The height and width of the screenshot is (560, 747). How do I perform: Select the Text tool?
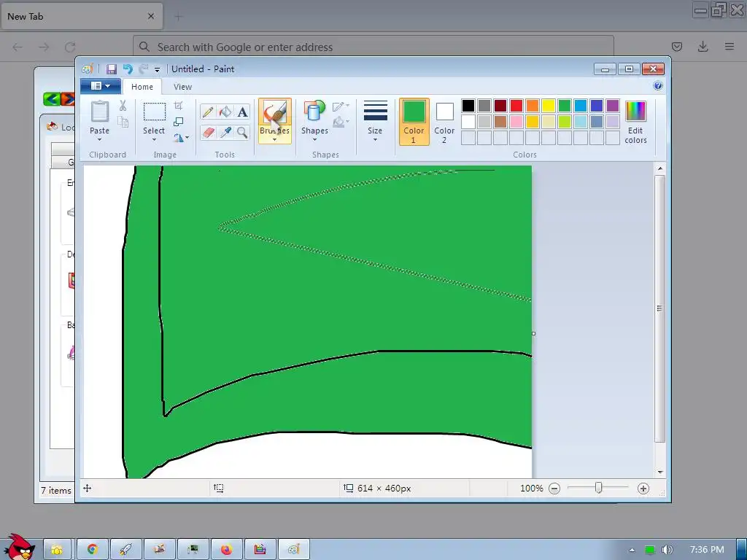coord(242,112)
